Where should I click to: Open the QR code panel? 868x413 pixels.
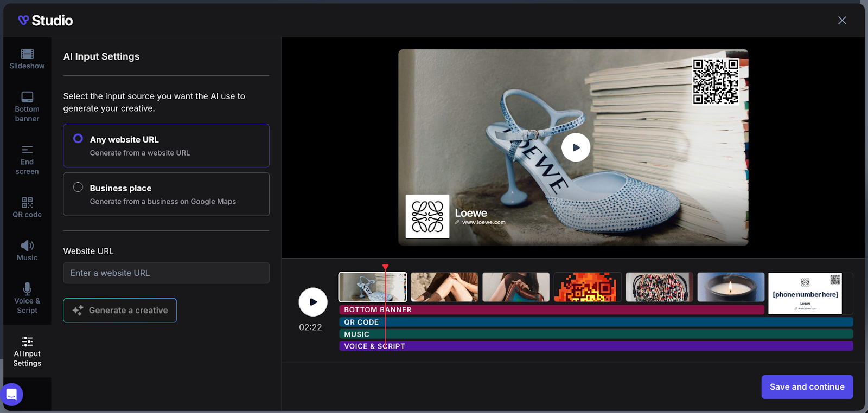pyautogui.click(x=27, y=207)
